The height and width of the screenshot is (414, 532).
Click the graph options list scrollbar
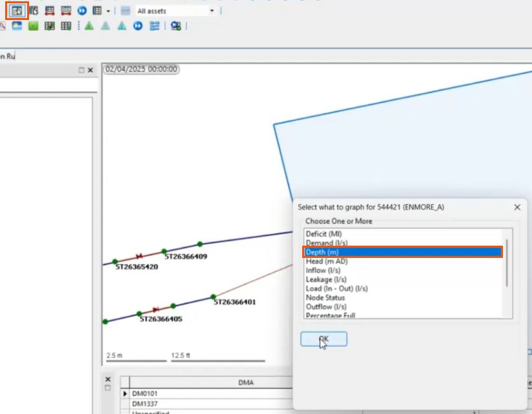507,263
